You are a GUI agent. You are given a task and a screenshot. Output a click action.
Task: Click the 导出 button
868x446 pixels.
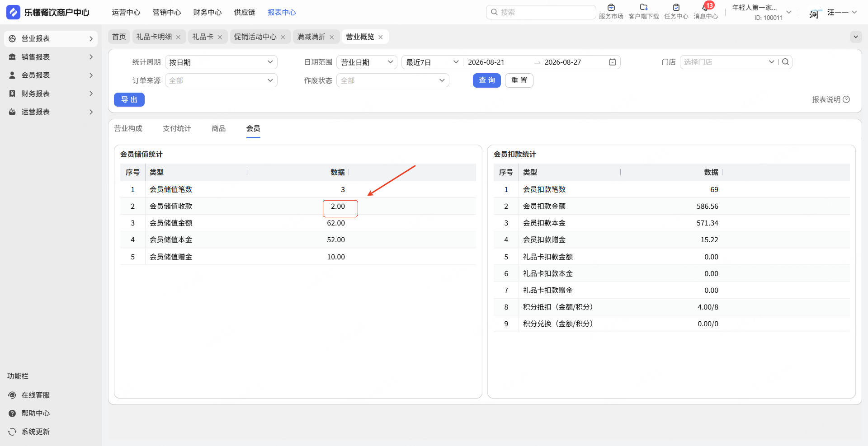pyautogui.click(x=129, y=99)
